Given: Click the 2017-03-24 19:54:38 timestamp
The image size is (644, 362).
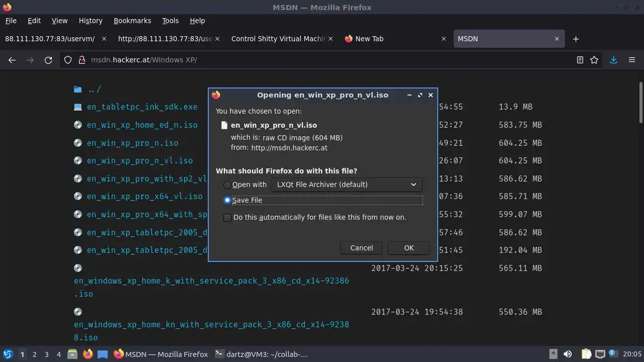Looking at the screenshot, I should pyautogui.click(x=417, y=312).
